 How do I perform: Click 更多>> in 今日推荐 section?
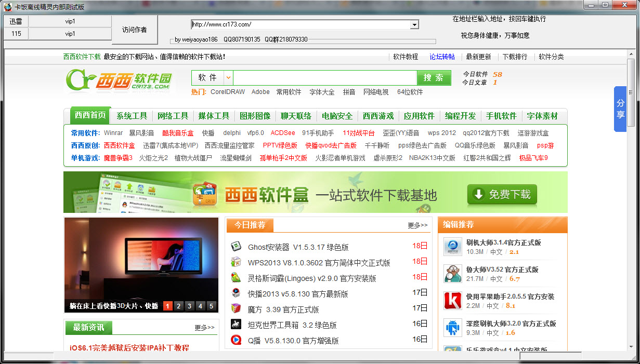coord(417,225)
